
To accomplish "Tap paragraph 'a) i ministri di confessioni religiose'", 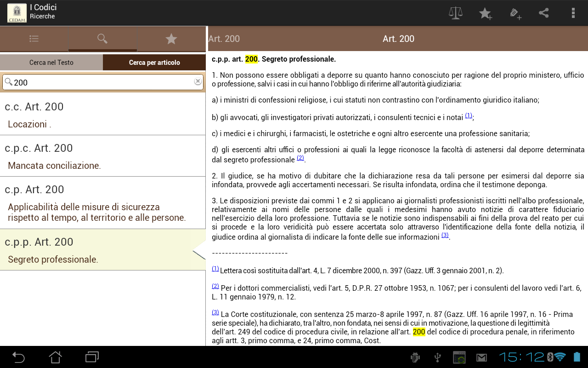I will click(375, 100).
